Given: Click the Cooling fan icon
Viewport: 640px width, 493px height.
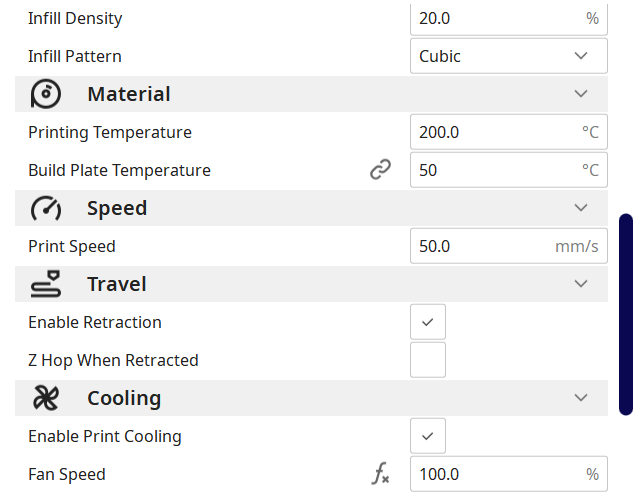Looking at the screenshot, I should pyautogui.click(x=46, y=398).
